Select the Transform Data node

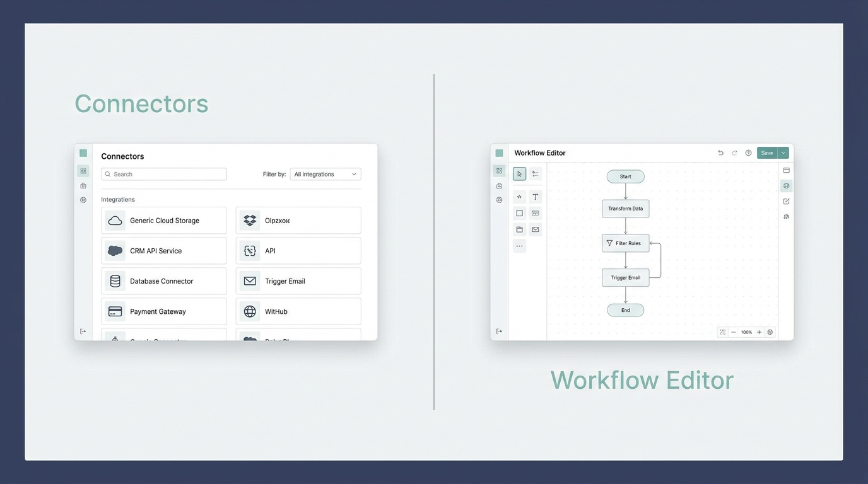click(x=626, y=209)
